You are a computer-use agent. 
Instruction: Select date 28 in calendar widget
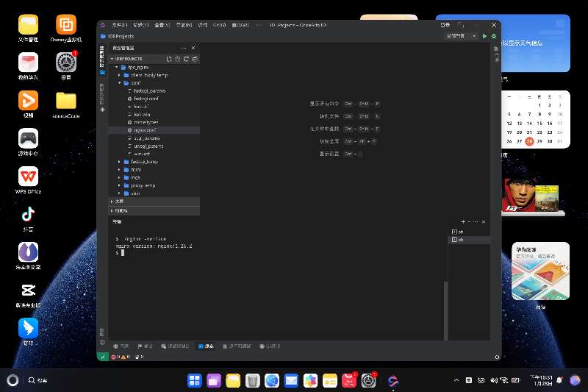click(529, 141)
